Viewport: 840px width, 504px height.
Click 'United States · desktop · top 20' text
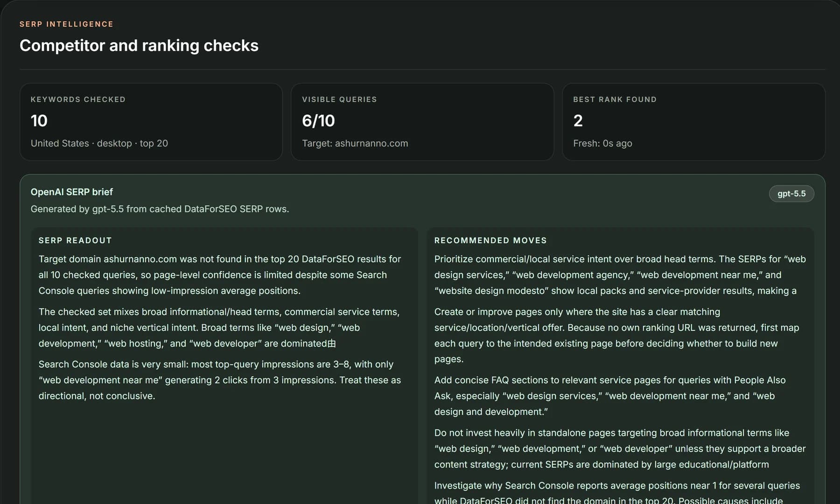[x=99, y=143]
